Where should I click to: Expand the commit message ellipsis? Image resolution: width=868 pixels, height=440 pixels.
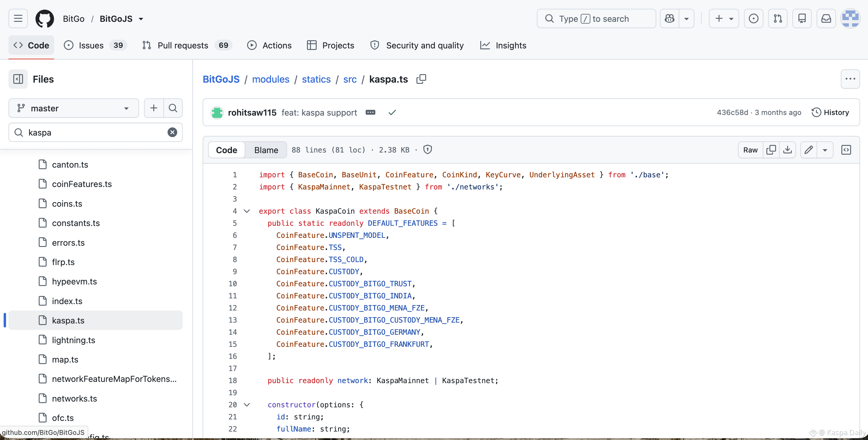point(370,113)
